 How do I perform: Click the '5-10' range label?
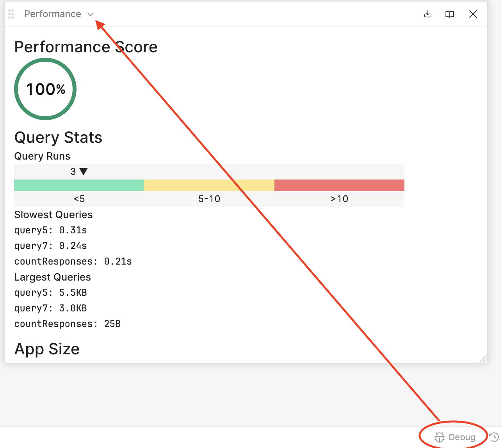click(x=209, y=199)
